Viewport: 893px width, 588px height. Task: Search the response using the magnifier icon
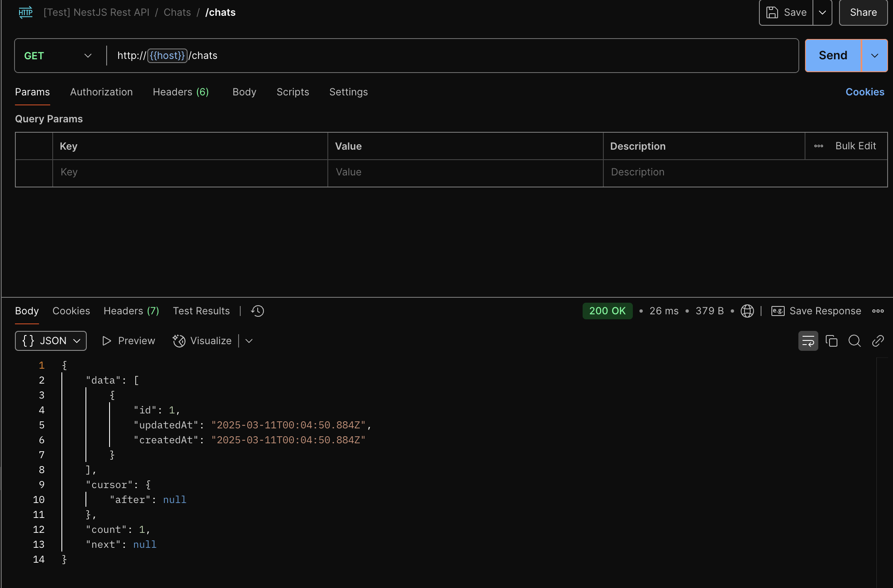tap(854, 341)
